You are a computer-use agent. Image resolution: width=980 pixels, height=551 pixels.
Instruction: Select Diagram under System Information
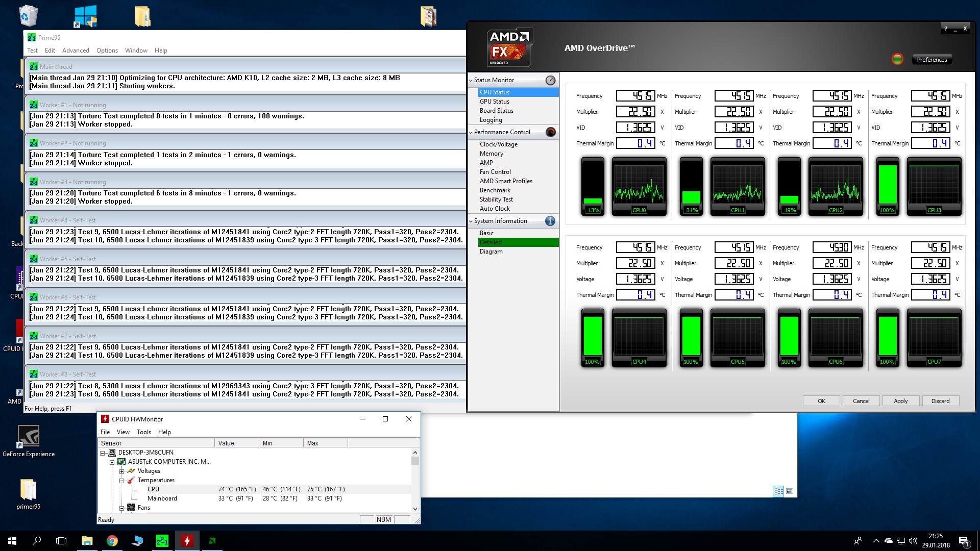(x=491, y=252)
